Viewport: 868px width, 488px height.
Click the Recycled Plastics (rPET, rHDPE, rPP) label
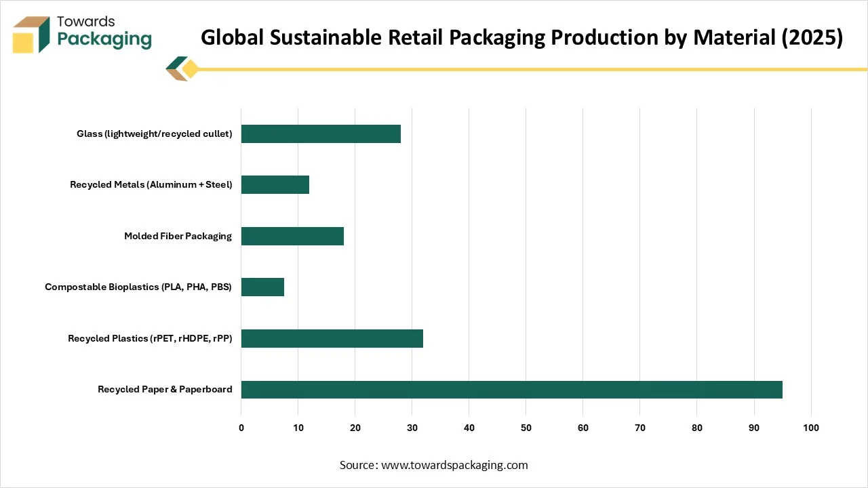(150, 338)
